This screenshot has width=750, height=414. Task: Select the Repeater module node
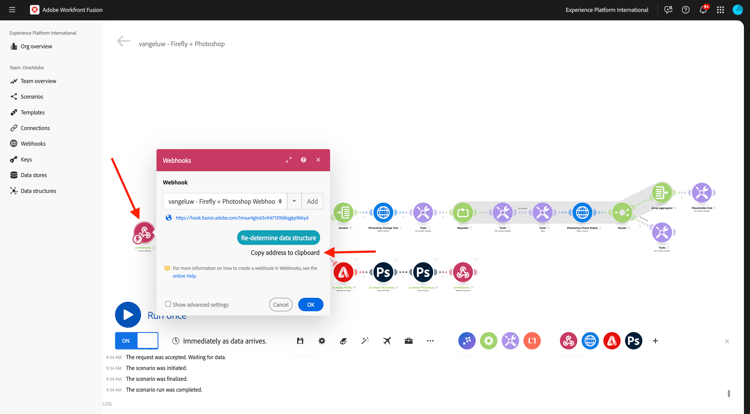pyautogui.click(x=463, y=212)
